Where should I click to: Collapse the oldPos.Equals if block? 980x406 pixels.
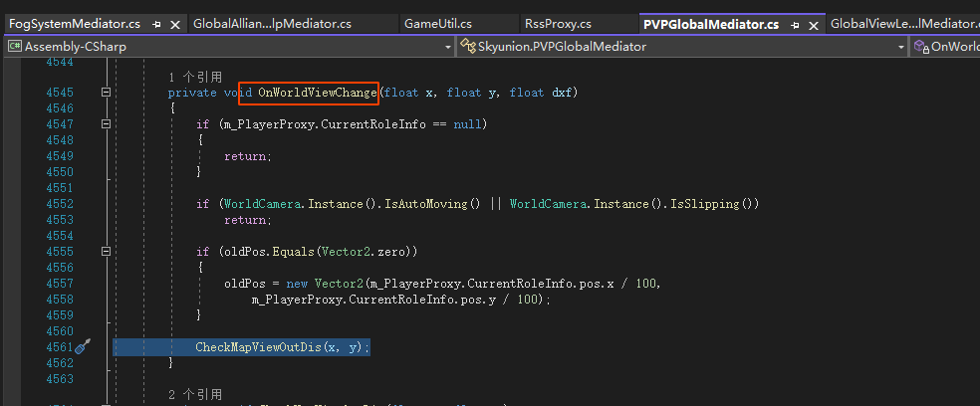[106, 252]
